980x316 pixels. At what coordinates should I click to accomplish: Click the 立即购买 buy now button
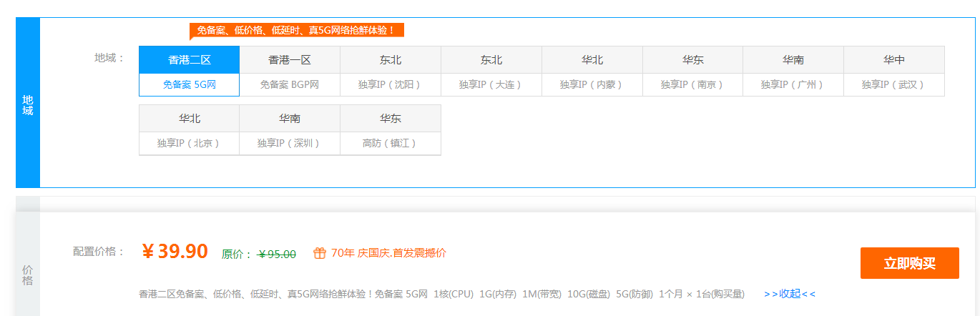909,263
